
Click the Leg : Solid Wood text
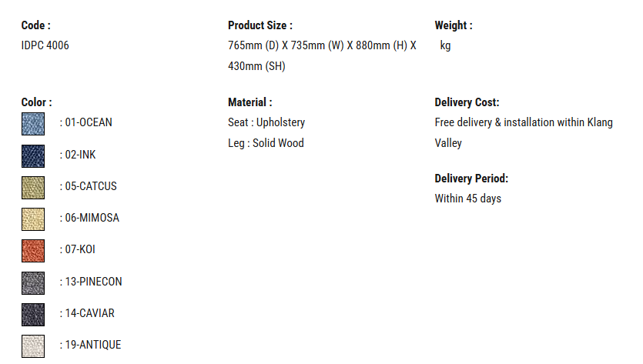[x=266, y=143]
